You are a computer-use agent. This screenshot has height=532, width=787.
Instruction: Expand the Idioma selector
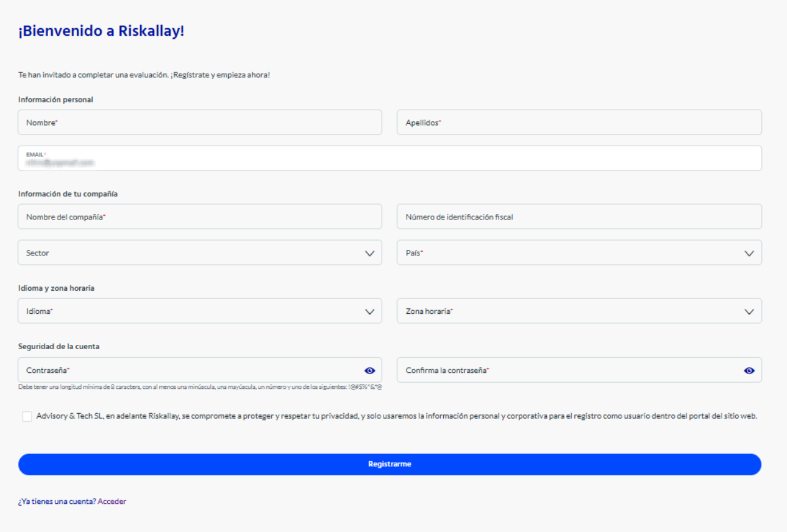pos(200,311)
